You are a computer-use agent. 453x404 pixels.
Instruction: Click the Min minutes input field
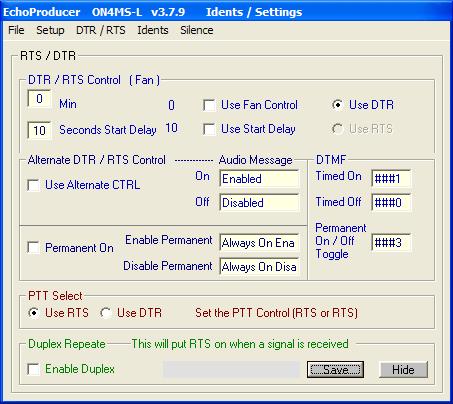click(x=39, y=99)
